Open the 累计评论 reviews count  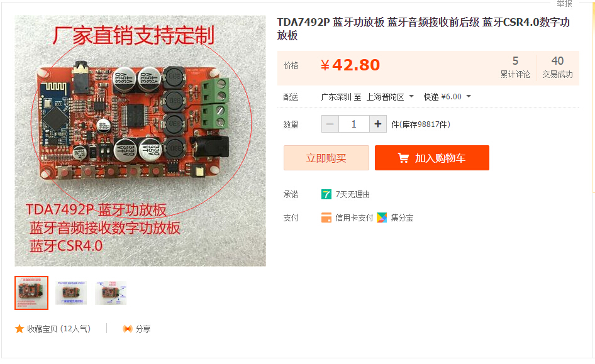[x=515, y=67]
